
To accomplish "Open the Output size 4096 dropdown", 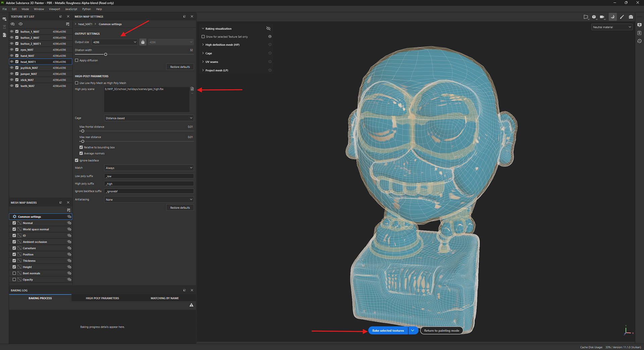I will tap(114, 42).
